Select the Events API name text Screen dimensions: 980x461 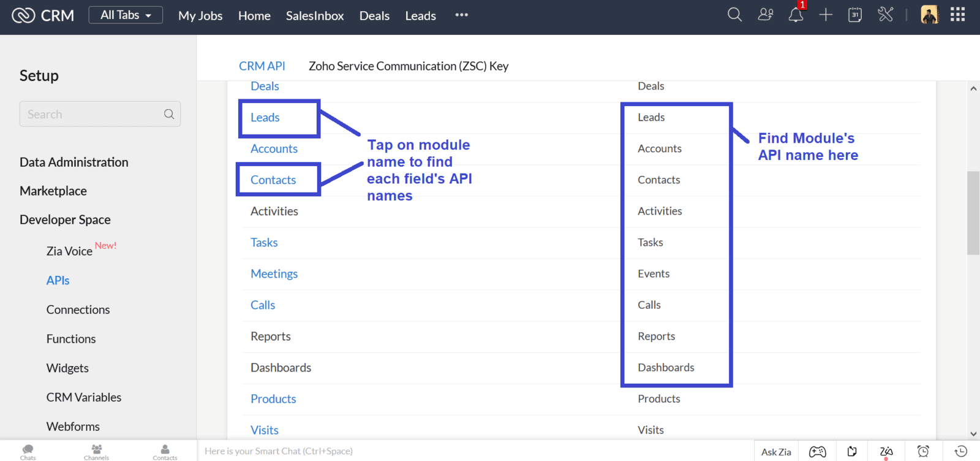point(654,274)
